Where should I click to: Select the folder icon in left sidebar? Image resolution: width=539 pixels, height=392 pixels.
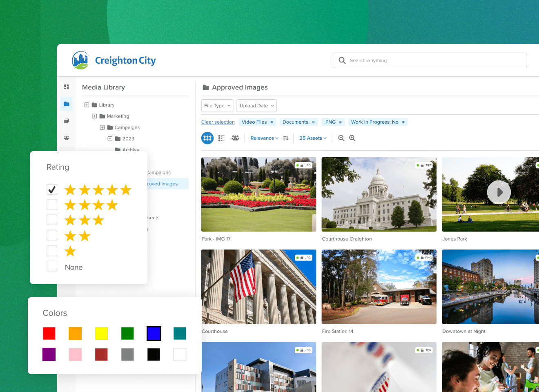(67, 104)
